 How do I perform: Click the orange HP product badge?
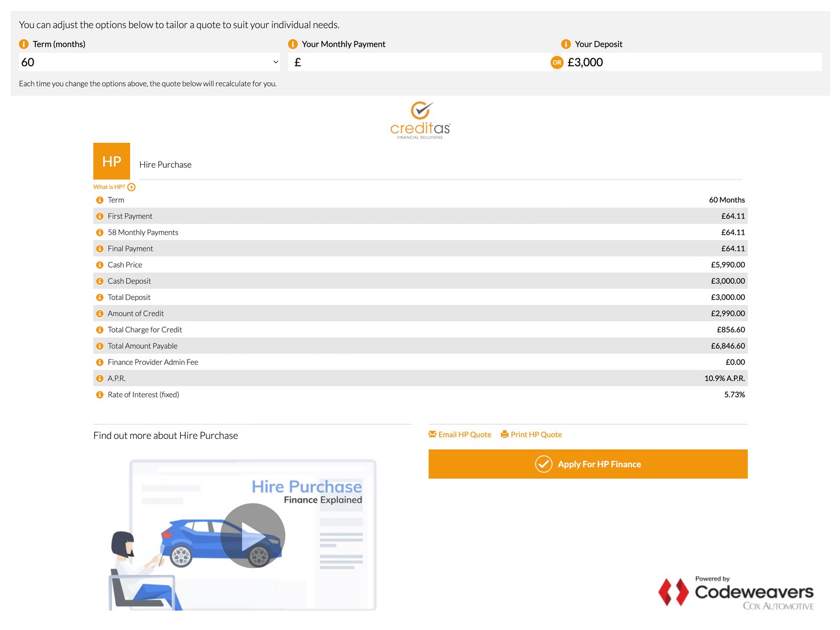point(112,161)
